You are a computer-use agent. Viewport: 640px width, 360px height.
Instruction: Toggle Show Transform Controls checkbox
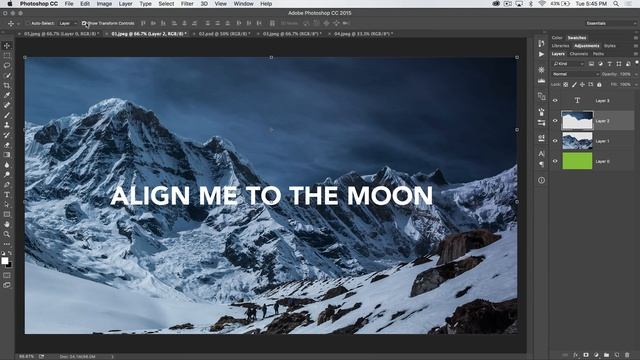pyautogui.click(x=84, y=23)
